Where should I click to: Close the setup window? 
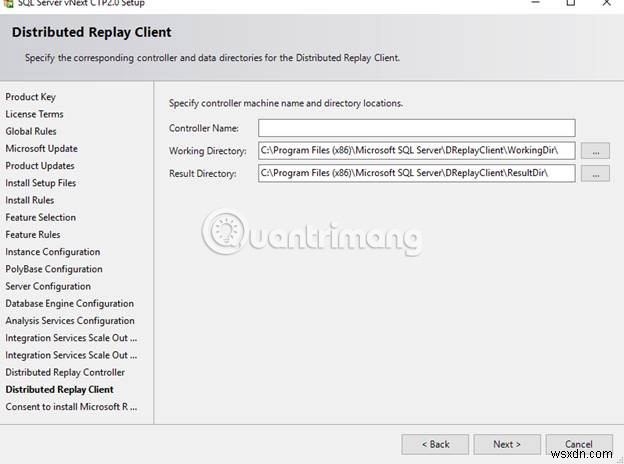(606, 3)
